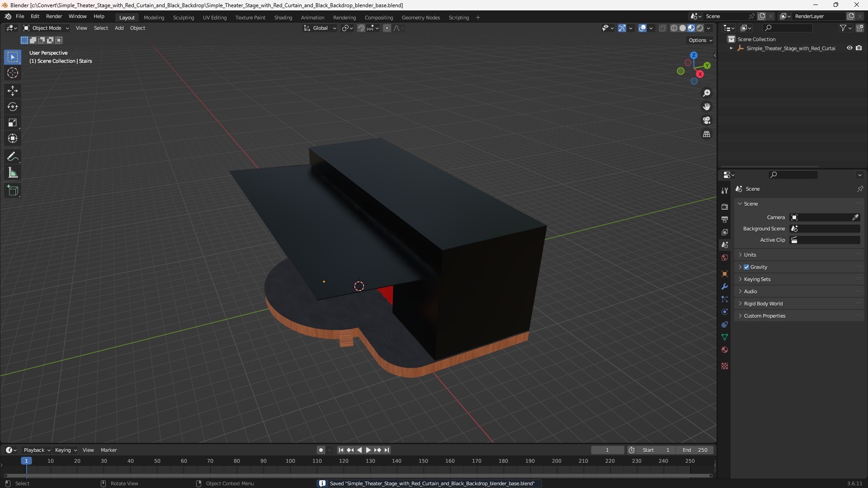Open World properties tab icon

tap(725, 258)
